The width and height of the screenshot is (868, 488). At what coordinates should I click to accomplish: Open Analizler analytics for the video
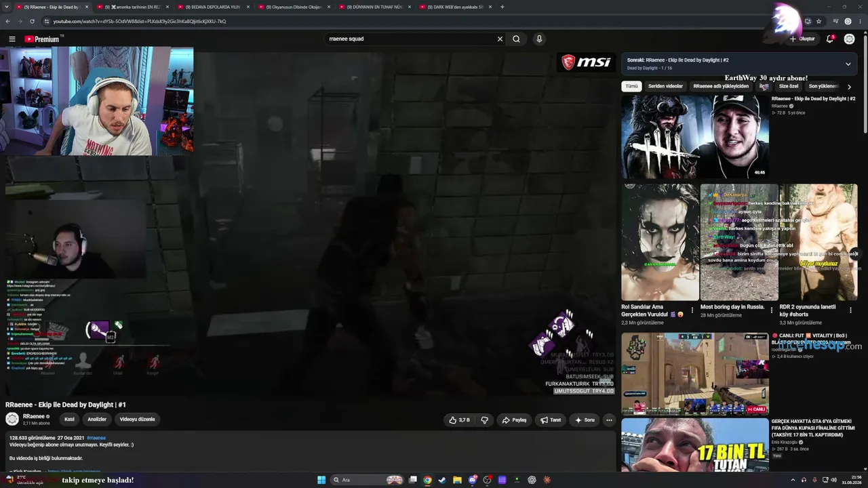click(97, 420)
